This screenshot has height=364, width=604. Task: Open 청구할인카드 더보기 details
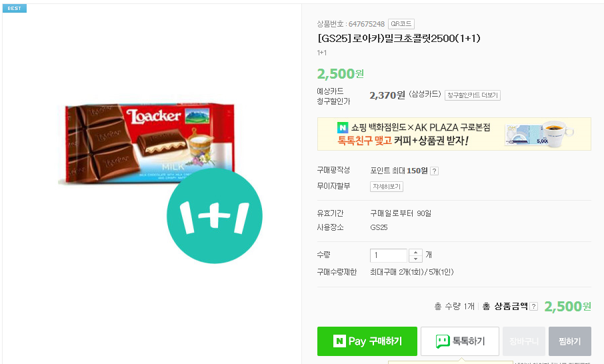coord(473,95)
